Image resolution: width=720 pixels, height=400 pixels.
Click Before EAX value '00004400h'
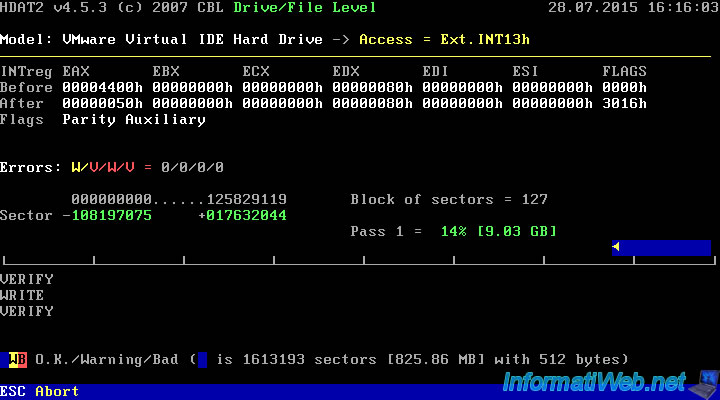click(102, 87)
